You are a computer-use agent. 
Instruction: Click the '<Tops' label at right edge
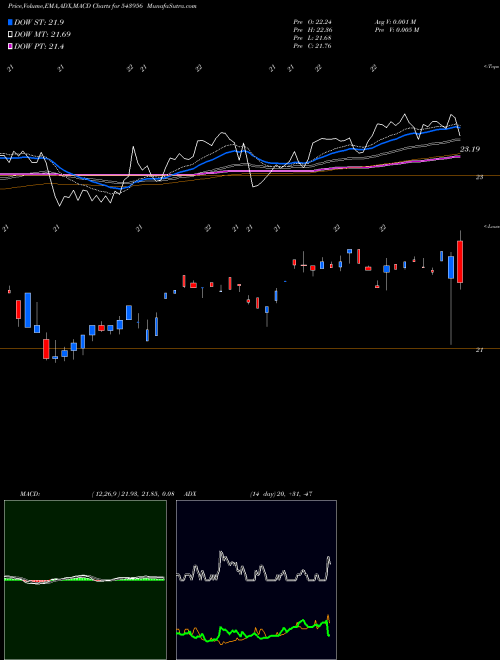pos(491,67)
